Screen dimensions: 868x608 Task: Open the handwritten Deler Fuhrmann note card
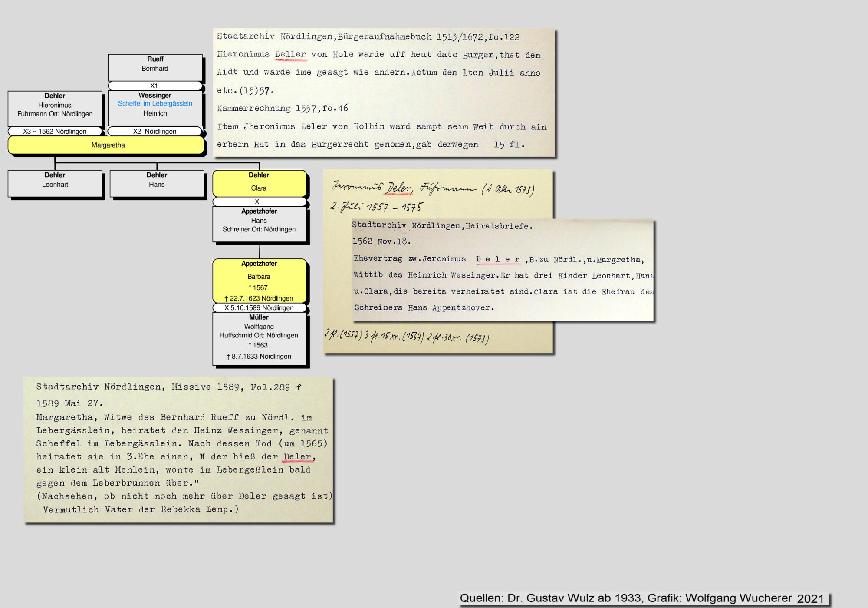[x=434, y=195]
